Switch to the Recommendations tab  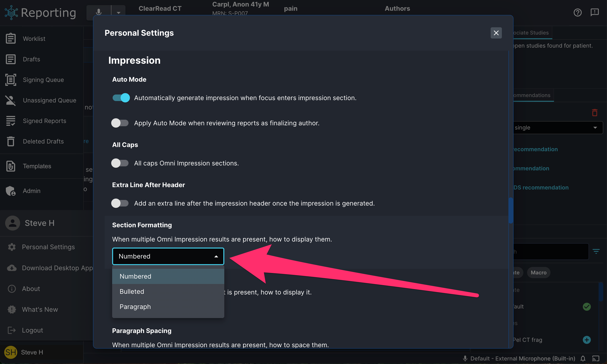[533, 95]
